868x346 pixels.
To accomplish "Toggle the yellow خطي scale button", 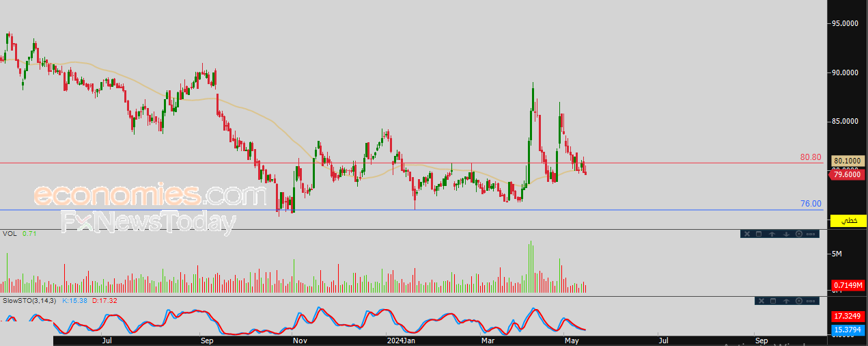I will (848, 220).
